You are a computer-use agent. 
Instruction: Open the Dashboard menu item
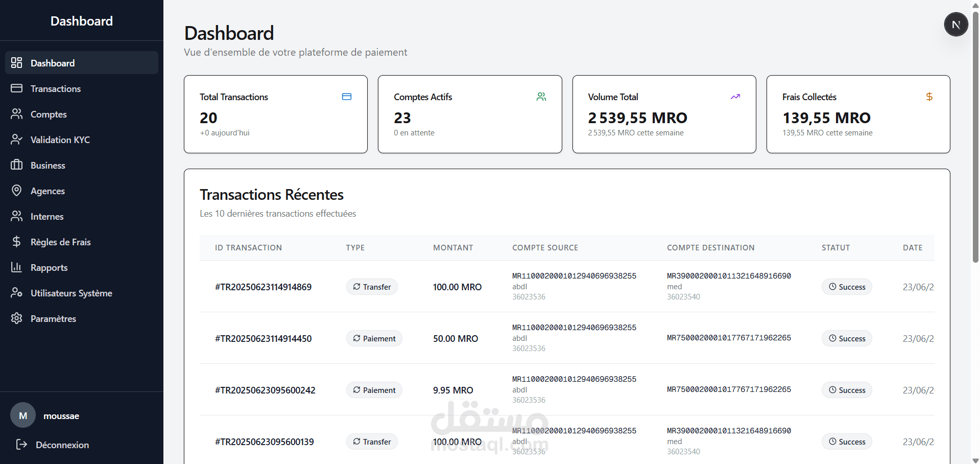(x=82, y=62)
